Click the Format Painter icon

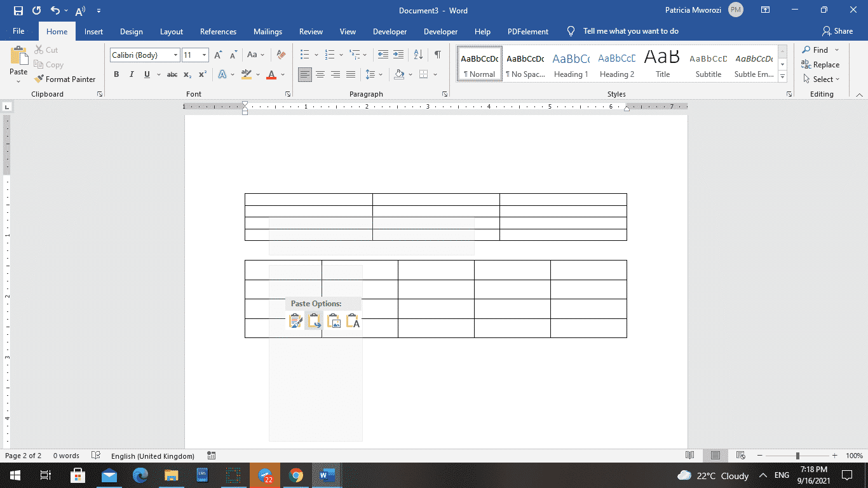click(39, 79)
